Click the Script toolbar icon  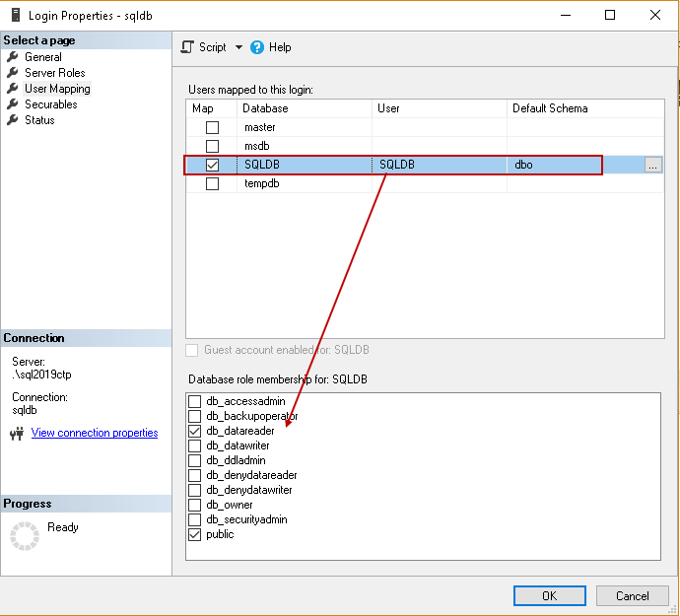tap(187, 47)
